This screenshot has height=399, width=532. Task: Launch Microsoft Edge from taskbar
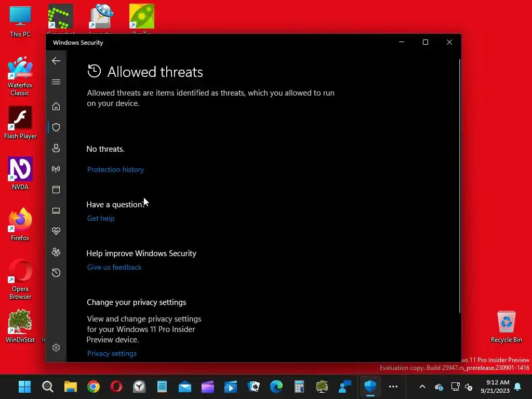tap(276, 387)
